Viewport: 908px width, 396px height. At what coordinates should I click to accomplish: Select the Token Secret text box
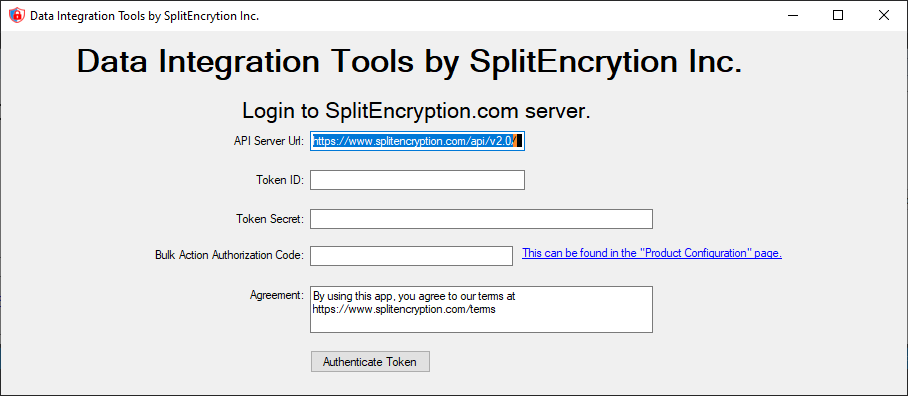click(481, 219)
